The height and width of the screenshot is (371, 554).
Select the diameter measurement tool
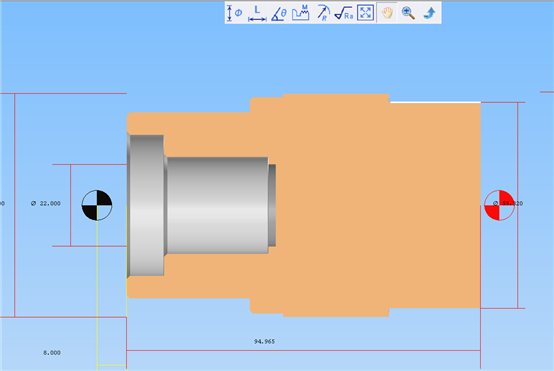click(x=235, y=13)
